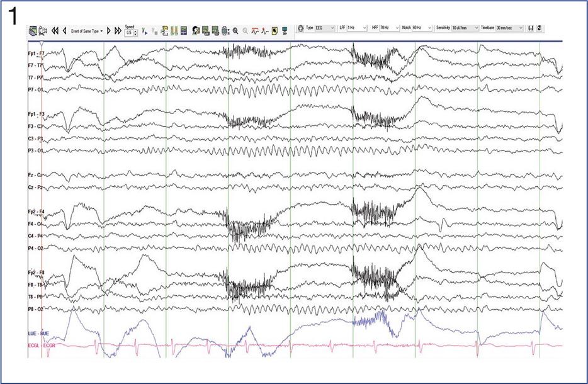Click the bracket fit-width icon
588x384 pixels.
(530, 28)
